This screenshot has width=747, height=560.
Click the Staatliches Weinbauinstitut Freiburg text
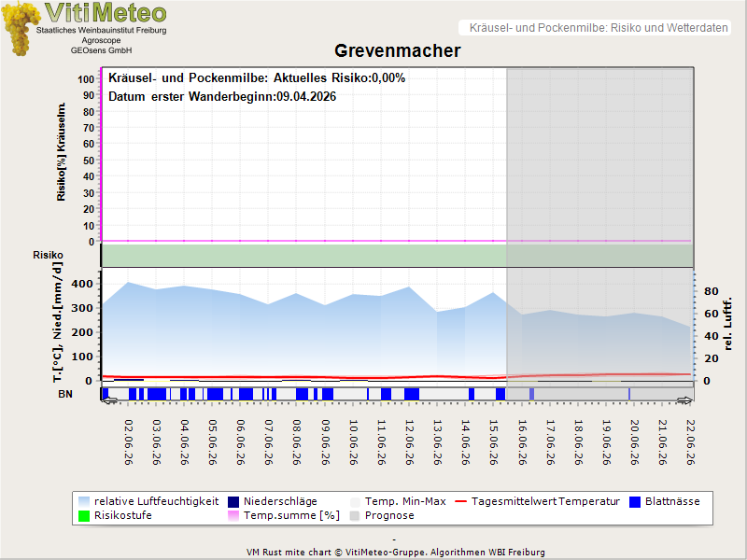[102, 30]
